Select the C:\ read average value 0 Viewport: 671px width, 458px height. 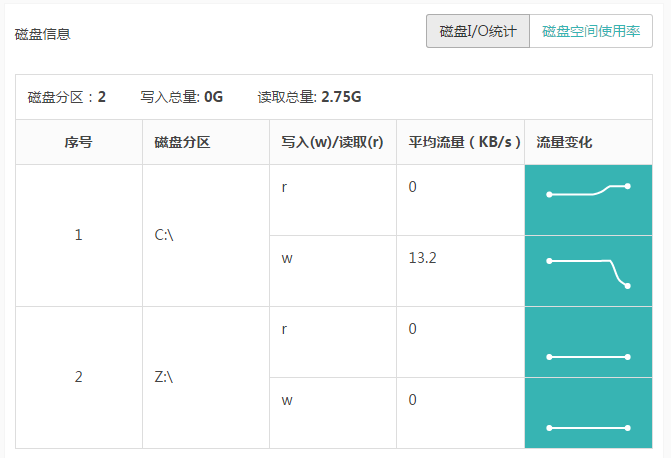point(413,187)
